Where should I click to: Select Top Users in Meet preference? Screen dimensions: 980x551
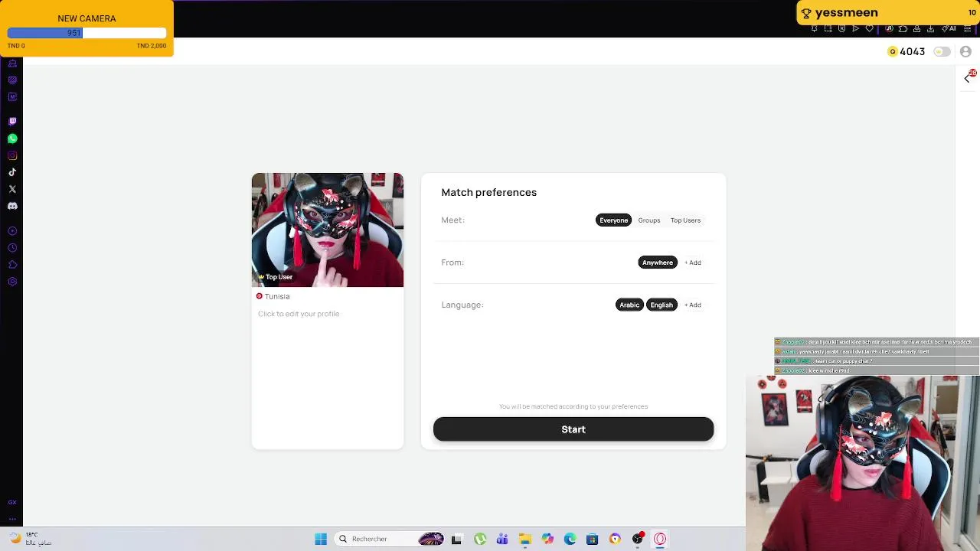tap(685, 220)
